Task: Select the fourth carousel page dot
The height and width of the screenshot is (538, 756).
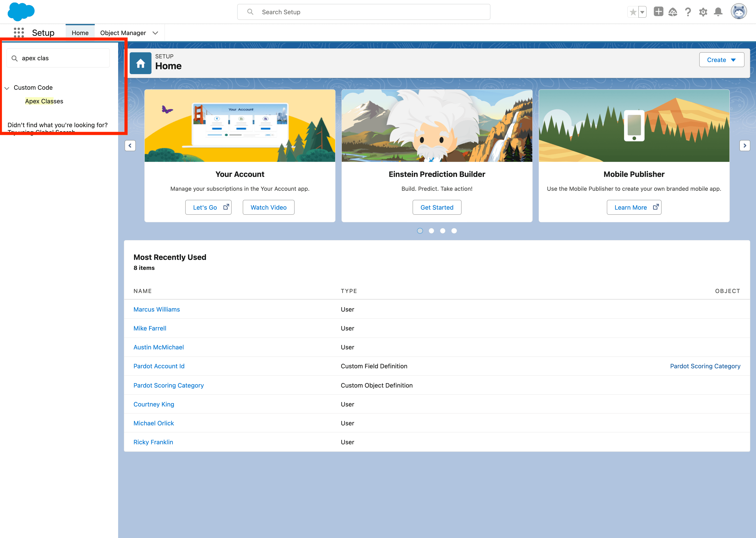Action: (454, 231)
